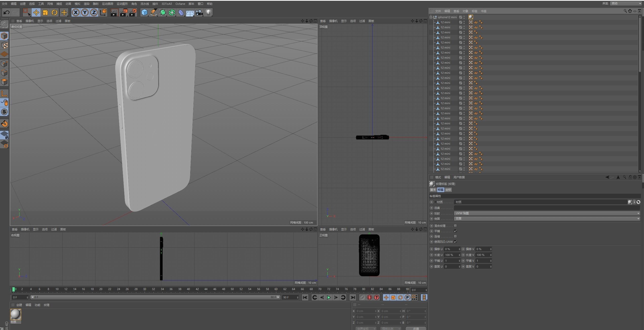
Task: Add a cube primitive object
Action: coord(144,12)
